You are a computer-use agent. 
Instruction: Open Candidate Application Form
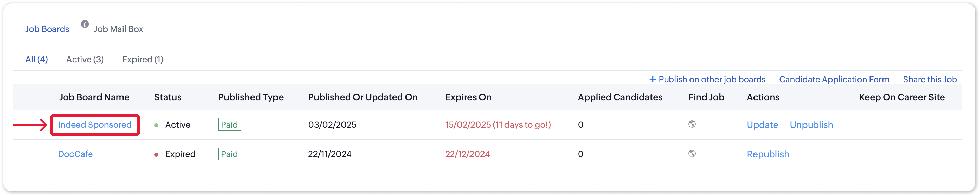click(x=834, y=79)
